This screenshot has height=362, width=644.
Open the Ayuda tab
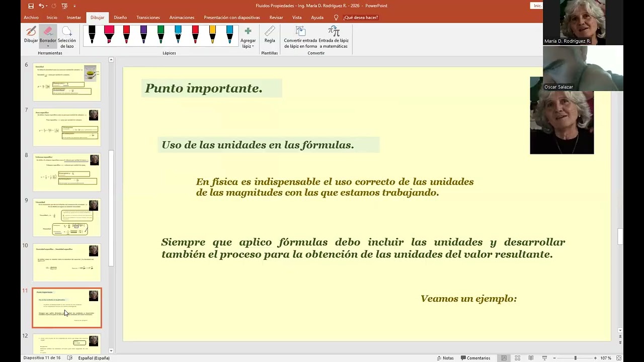point(317,18)
